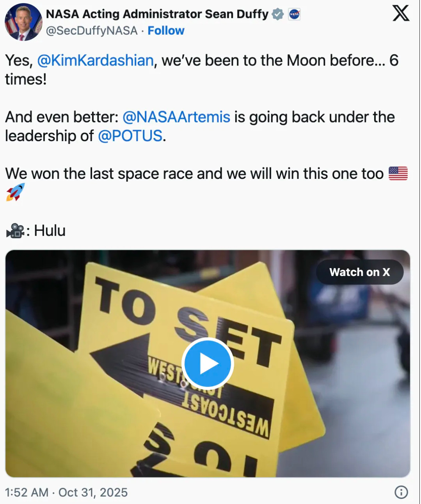
Task: Open the NASA affiliation badge next to the name
Action: (294, 13)
